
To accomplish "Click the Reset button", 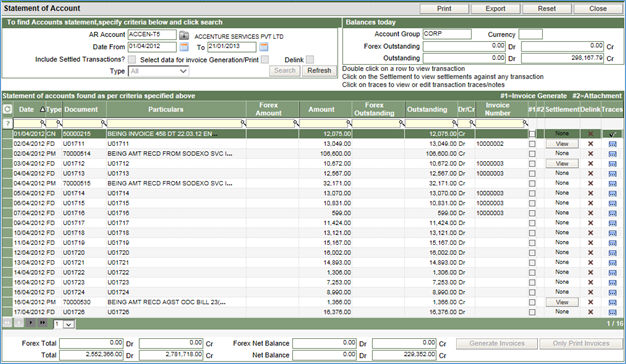I will pos(547,8).
